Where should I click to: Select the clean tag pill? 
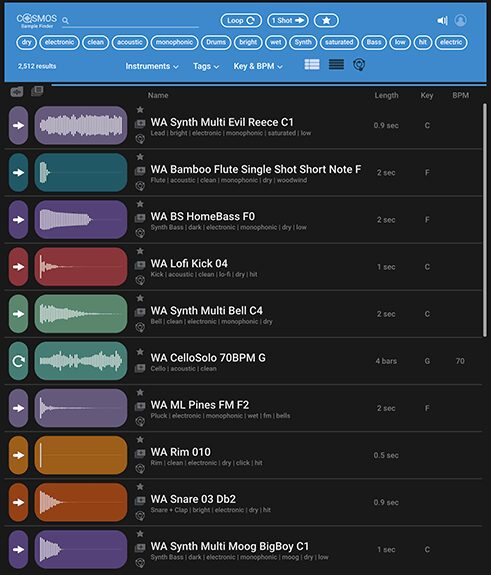96,42
